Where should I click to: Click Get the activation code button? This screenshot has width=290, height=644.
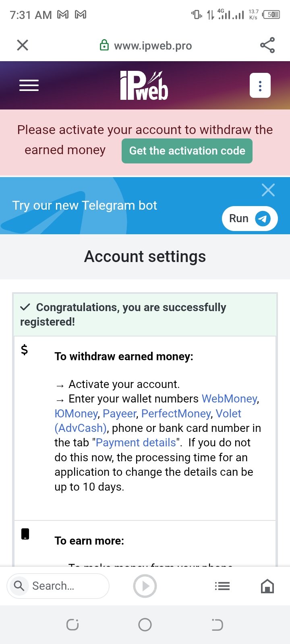point(187,151)
